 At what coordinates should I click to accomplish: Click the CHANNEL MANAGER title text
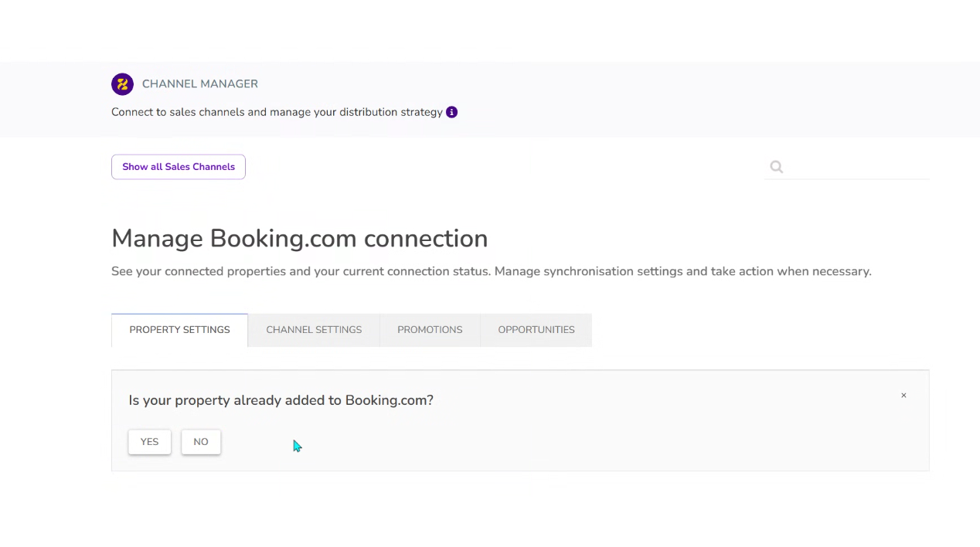[x=200, y=84]
